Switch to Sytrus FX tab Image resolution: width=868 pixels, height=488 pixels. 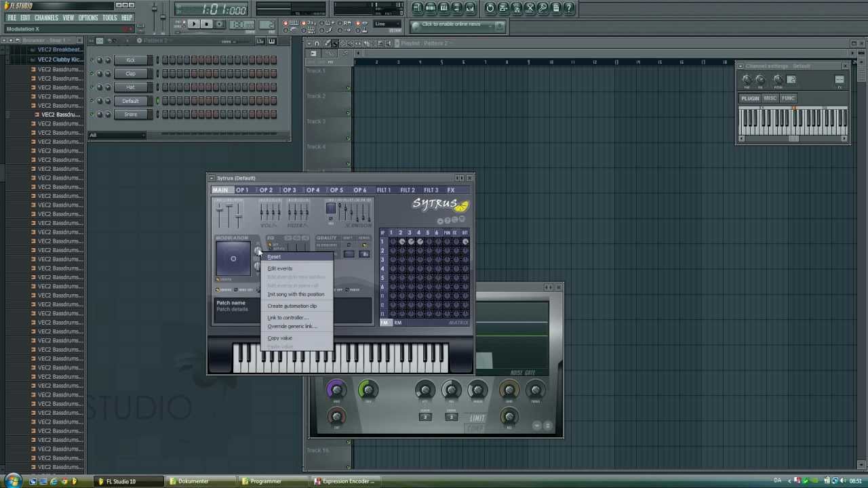[x=451, y=190]
